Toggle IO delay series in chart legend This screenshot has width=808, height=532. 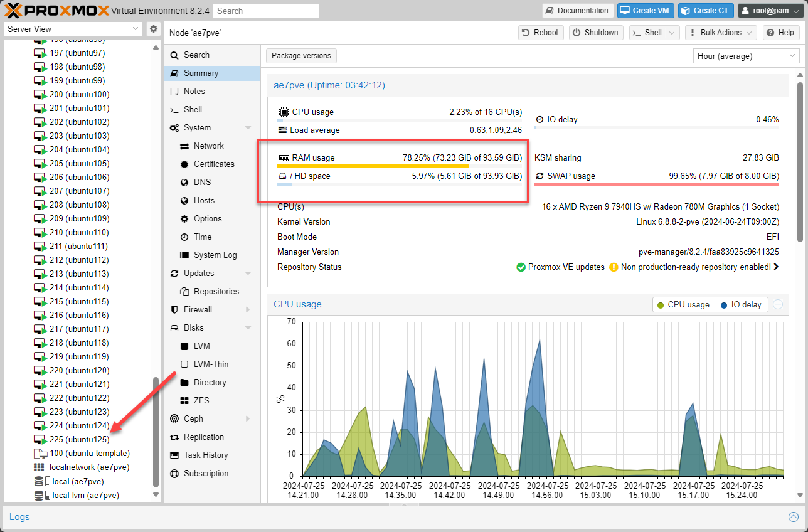tap(741, 304)
